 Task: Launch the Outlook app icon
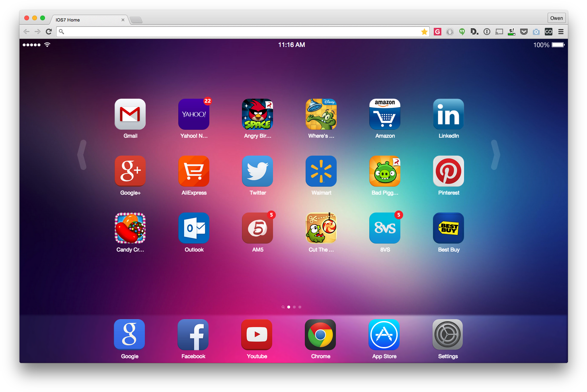[194, 228]
